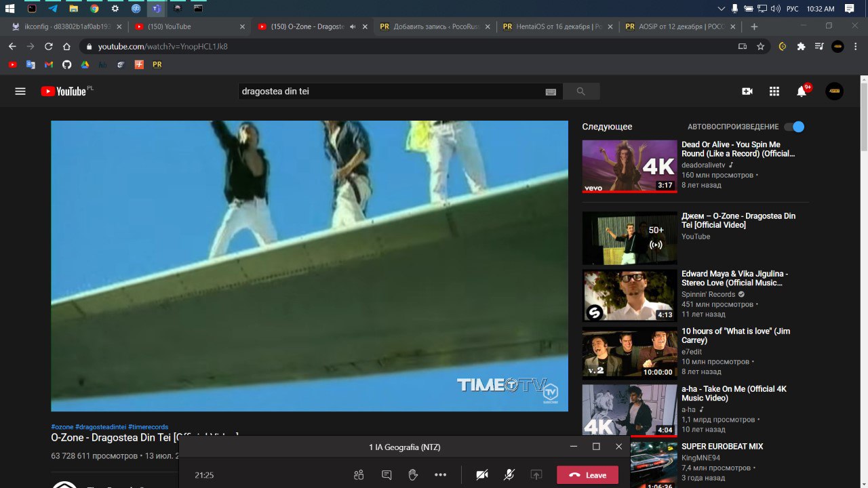The image size is (868, 488).
Task: Toggle the Автовоспроизведение autoplay switch
Action: (x=794, y=127)
